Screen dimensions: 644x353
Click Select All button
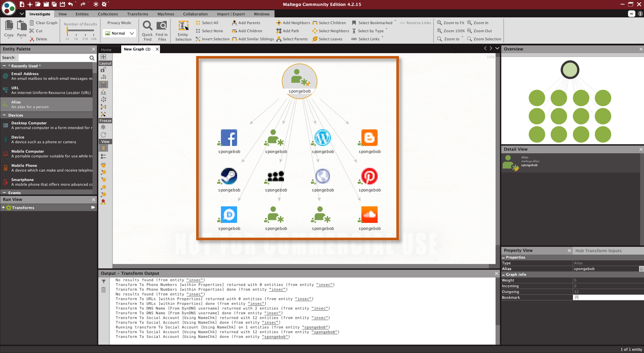[x=207, y=23]
